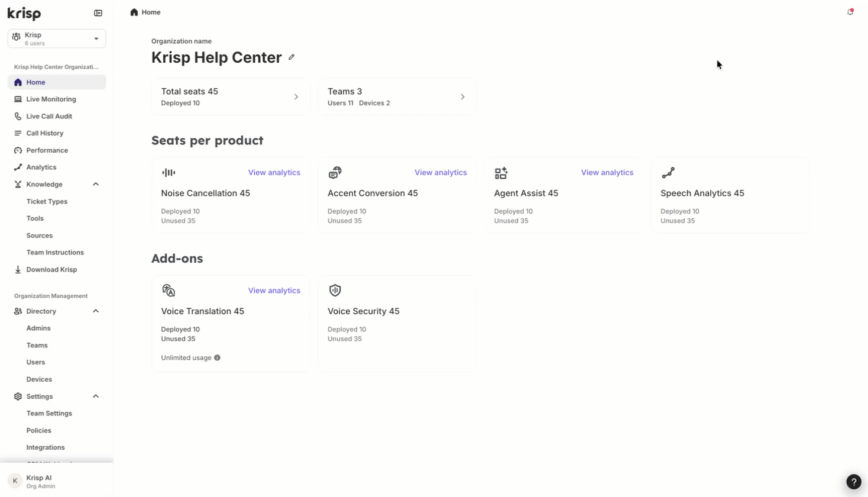This screenshot has width=868, height=497.
Task: Select Ticket Types under Knowledge
Action: pyautogui.click(x=47, y=202)
